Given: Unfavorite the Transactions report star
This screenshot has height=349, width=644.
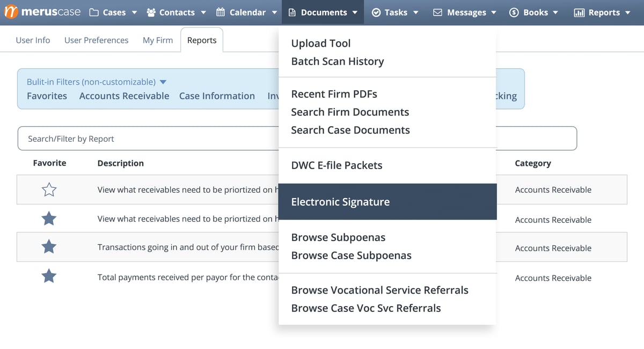Looking at the screenshot, I should tap(49, 247).
